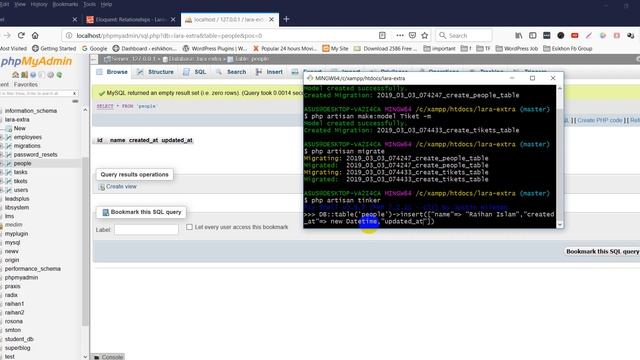This screenshot has height=360, width=640.
Task: Open the SQL tab
Action: coord(195,72)
